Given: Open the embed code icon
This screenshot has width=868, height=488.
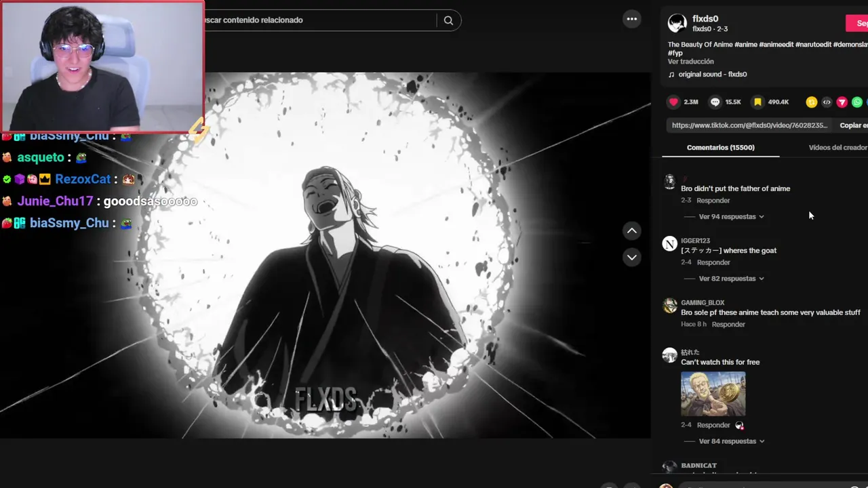Looking at the screenshot, I should [827, 102].
